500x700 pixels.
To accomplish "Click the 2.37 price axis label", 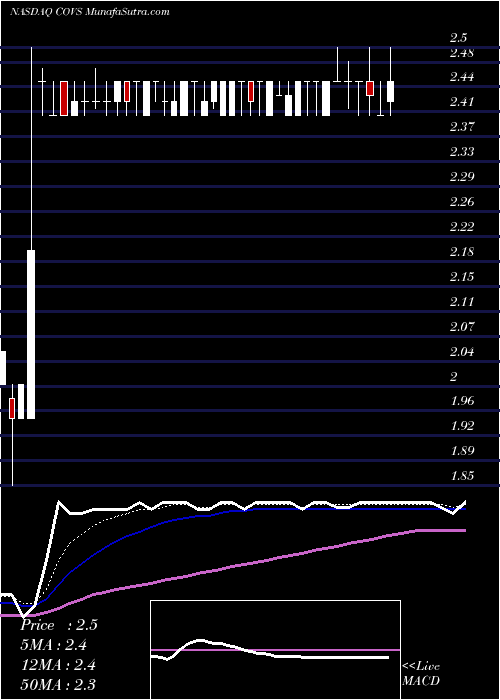I will [x=462, y=127].
